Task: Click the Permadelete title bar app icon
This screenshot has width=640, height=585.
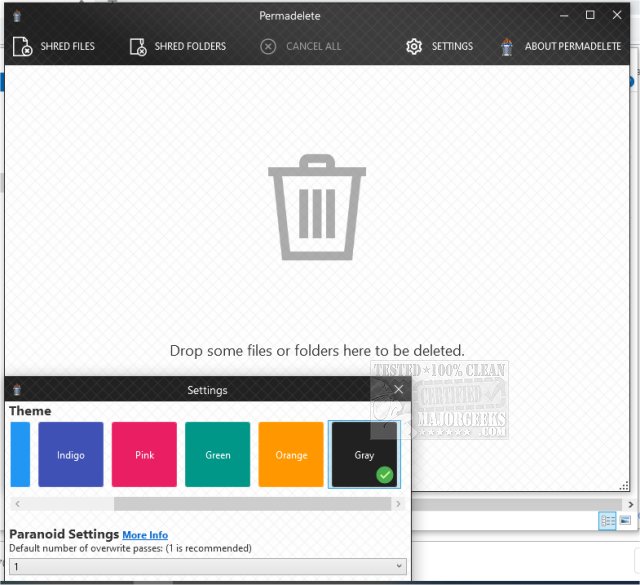Action: [x=17, y=16]
